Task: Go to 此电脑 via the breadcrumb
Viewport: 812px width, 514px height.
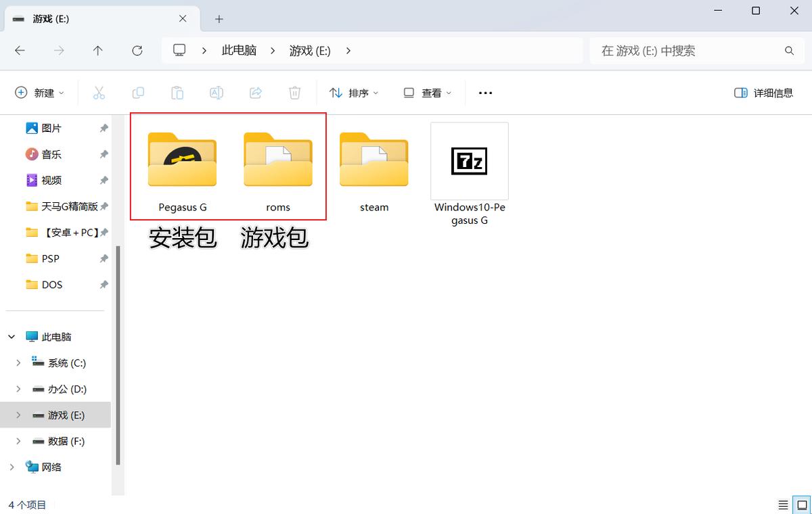Action: 239,50
